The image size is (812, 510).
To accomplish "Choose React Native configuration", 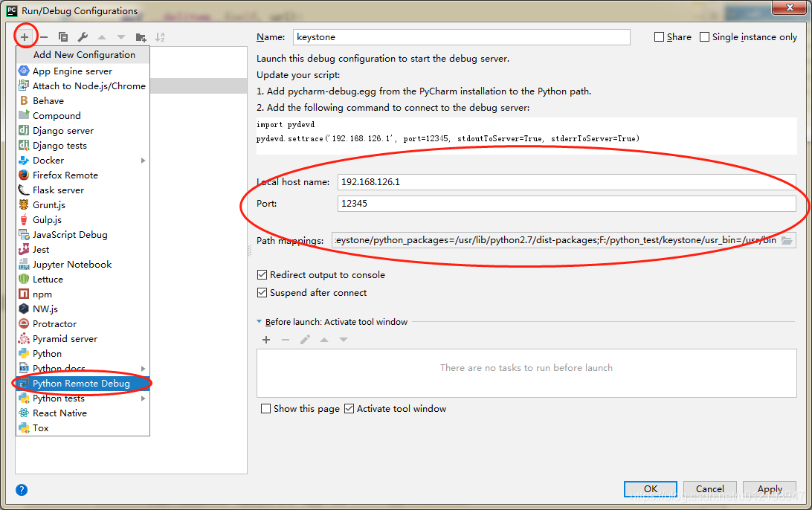I will tap(83, 413).
